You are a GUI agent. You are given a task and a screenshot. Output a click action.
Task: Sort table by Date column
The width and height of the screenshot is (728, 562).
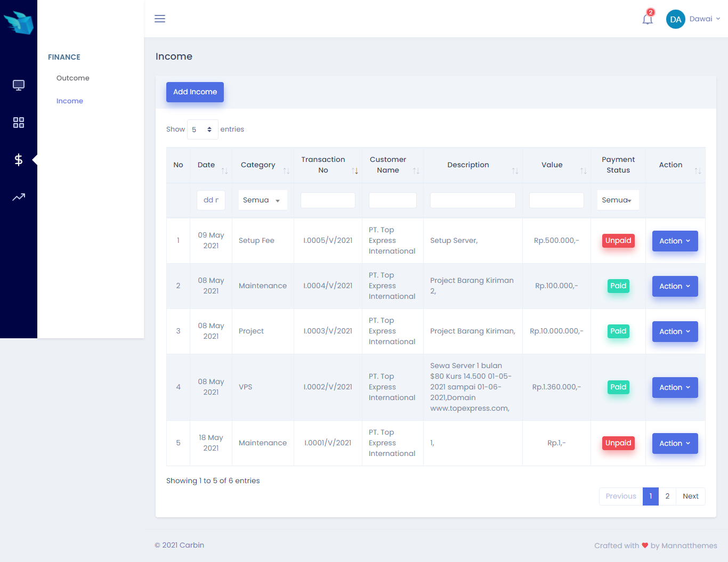point(211,165)
